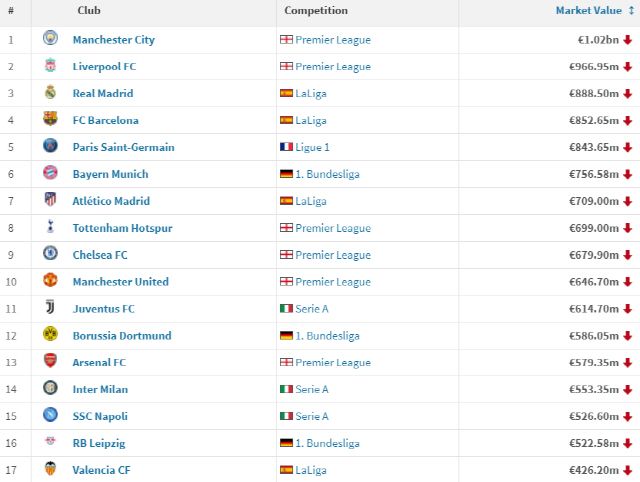
Task: Click the Bayern Munich crest icon
Action: coord(50,174)
